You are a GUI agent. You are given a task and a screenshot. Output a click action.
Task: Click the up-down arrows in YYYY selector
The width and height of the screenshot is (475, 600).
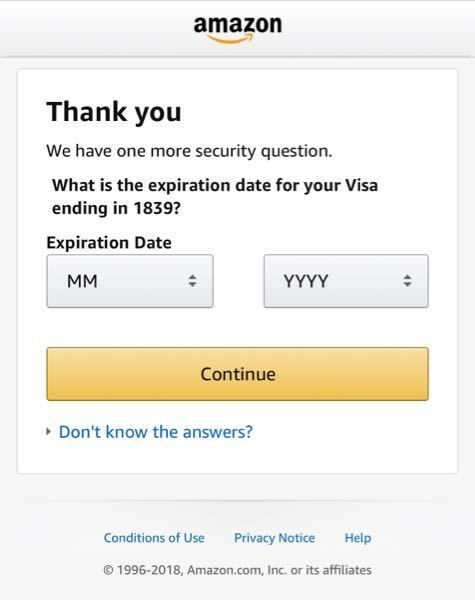point(408,281)
